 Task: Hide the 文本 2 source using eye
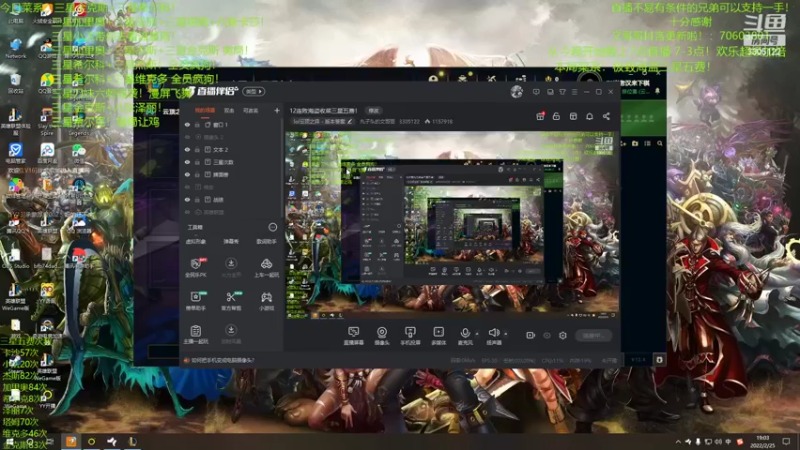click(187, 149)
